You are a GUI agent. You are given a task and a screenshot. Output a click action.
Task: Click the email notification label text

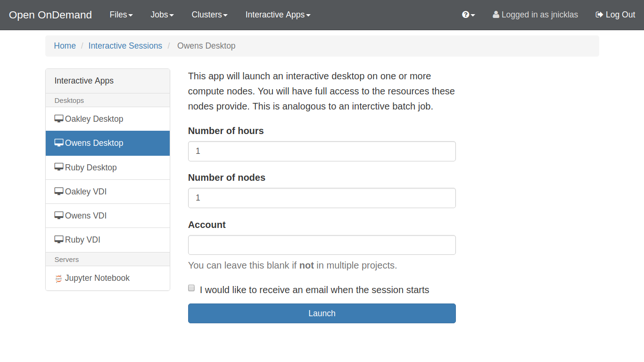[x=314, y=290]
